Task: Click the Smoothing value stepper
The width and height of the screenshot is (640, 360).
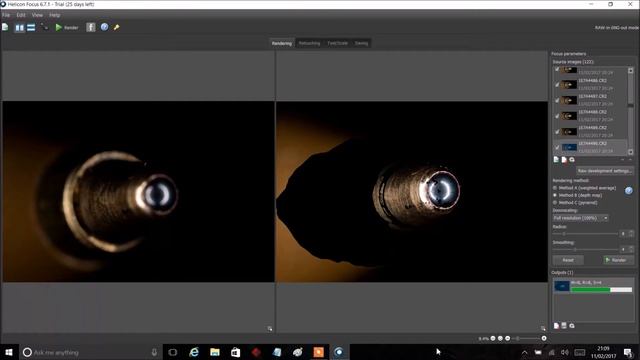Action: pyautogui.click(x=631, y=249)
